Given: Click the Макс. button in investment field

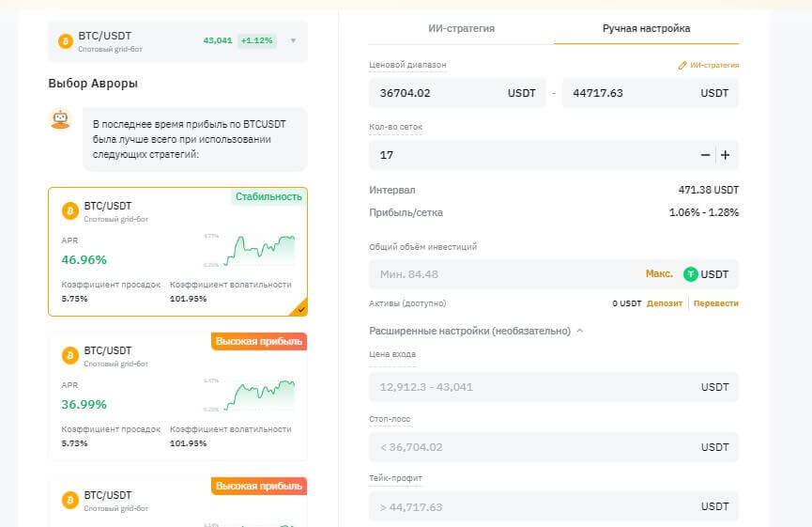Looking at the screenshot, I should tap(658, 274).
